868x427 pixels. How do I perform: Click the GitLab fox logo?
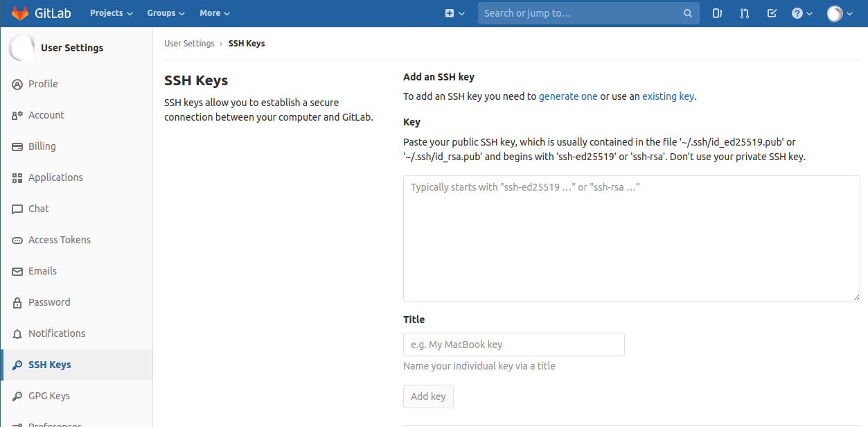[x=19, y=13]
